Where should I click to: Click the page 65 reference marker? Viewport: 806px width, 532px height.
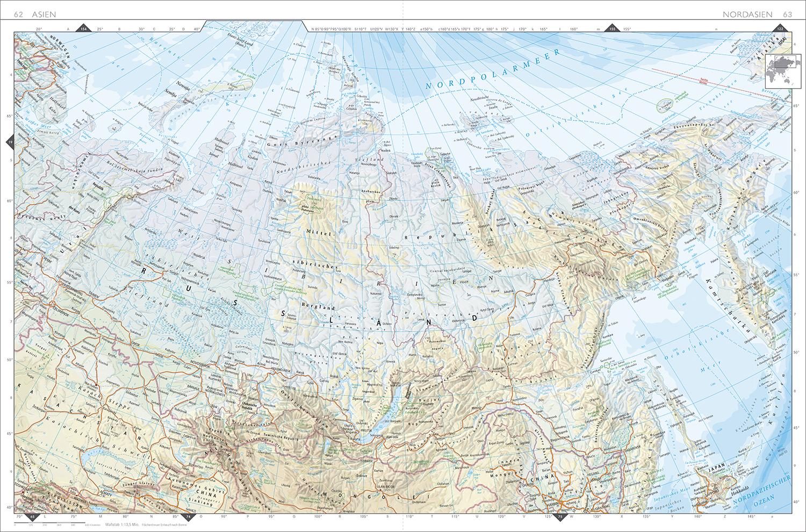(x=32, y=517)
